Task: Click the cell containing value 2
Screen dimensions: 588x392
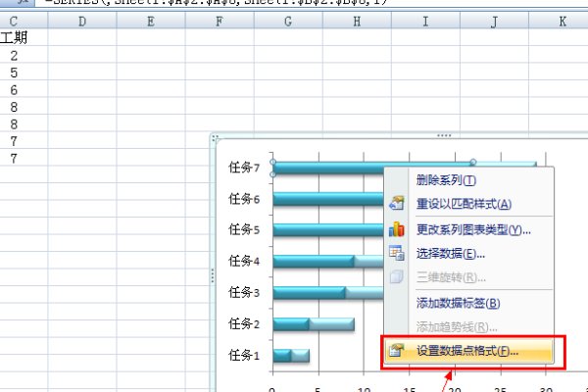Action: [24, 55]
